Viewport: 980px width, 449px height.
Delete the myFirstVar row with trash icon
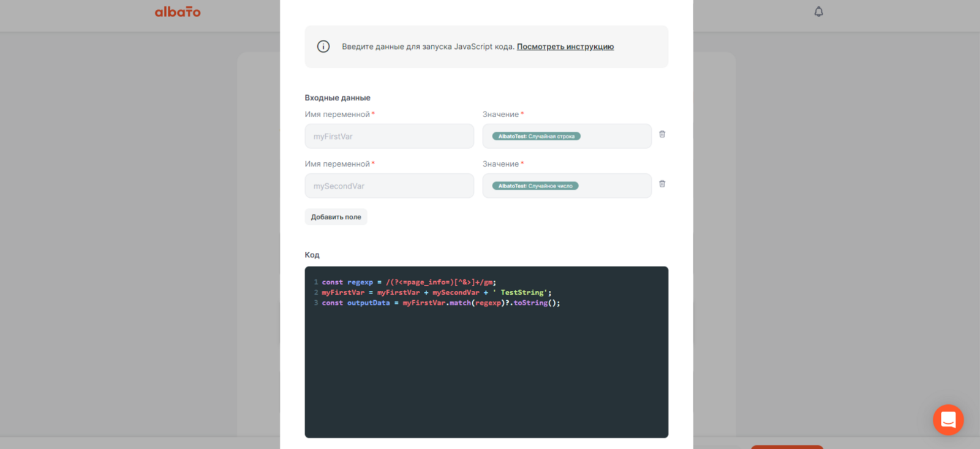(662, 134)
